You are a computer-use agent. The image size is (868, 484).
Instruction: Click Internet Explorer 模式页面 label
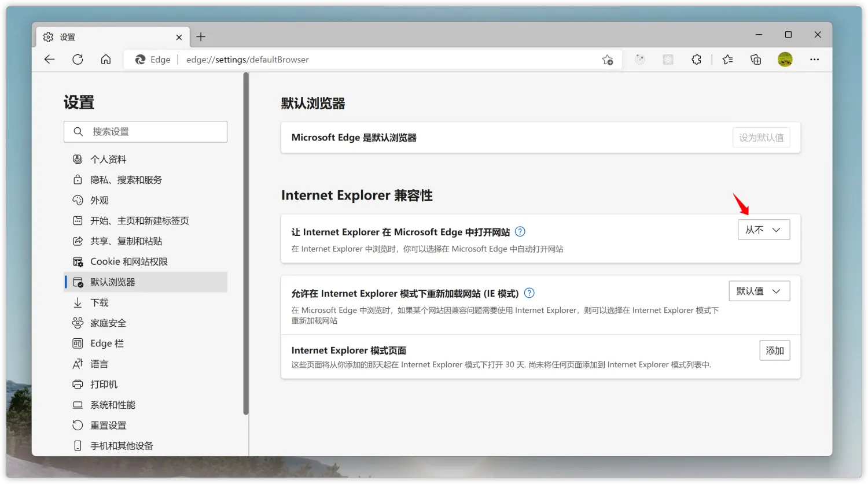(349, 350)
